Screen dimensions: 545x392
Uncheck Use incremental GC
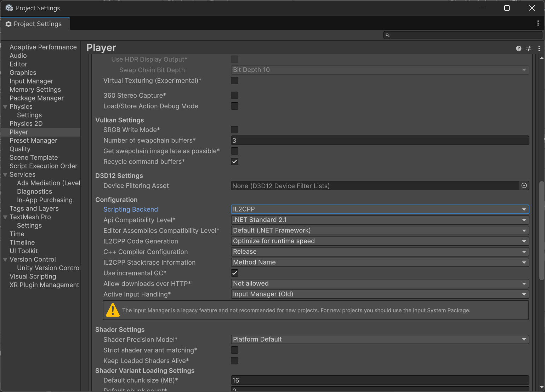(234, 273)
